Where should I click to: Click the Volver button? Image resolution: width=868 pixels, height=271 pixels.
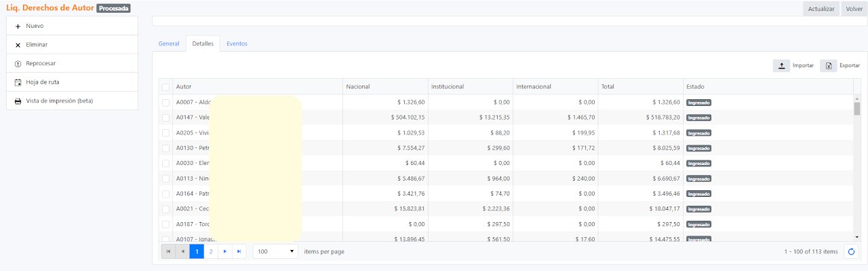coord(854,9)
